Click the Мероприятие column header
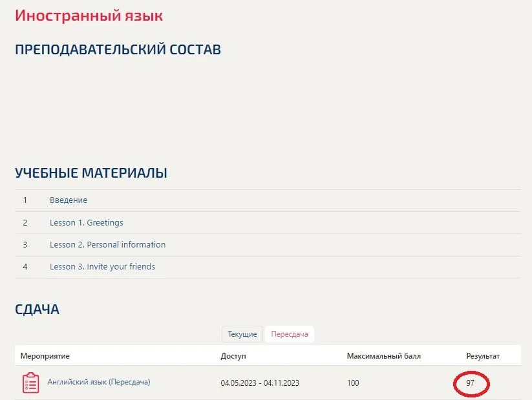Screen dimensions: 532x400 point(45,356)
